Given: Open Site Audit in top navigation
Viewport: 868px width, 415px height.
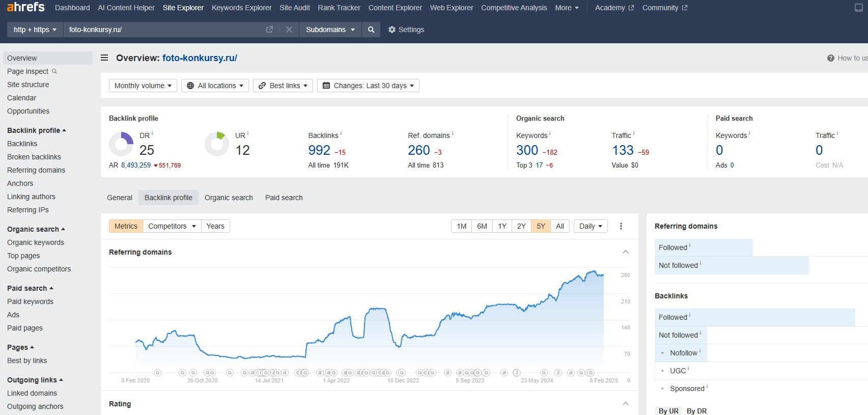Looking at the screenshot, I should [x=295, y=8].
